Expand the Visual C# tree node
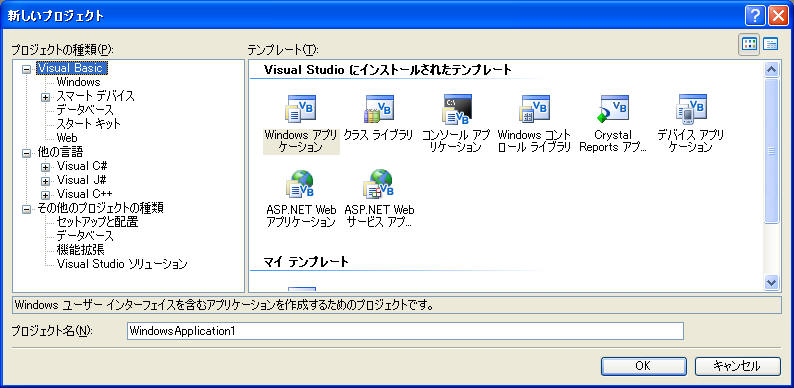794x388 pixels. [46, 166]
